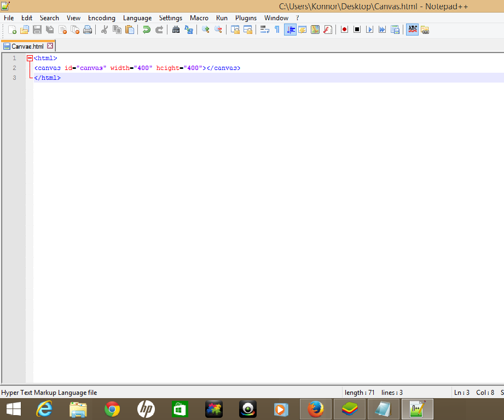Undo the last edit with the green arrow
Viewport: 504px width, 420px height.
(146, 30)
